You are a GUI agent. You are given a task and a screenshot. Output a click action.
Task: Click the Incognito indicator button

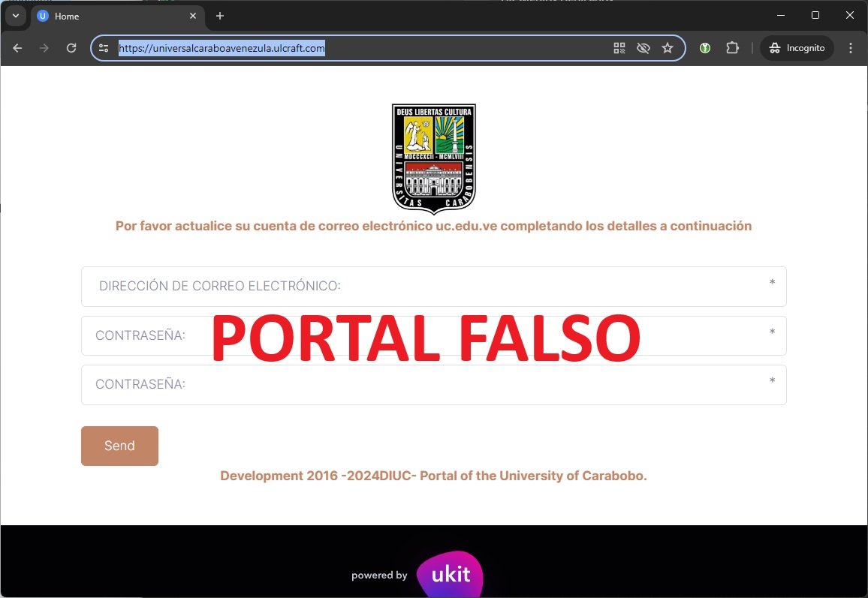797,48
